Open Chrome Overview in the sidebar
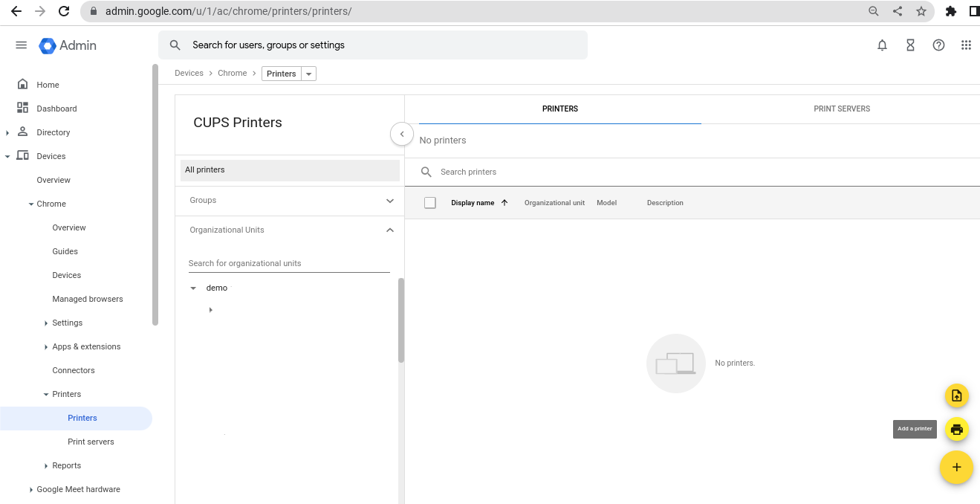Viewport: 980px width, 504px height. click(x=69, y=227)
